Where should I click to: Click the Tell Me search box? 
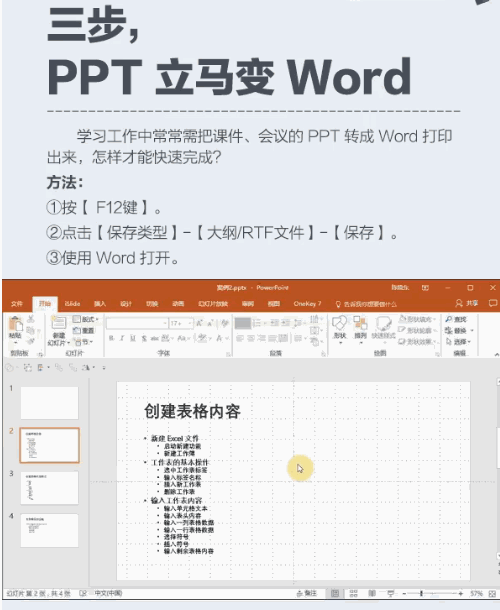(x=366, y=304)
